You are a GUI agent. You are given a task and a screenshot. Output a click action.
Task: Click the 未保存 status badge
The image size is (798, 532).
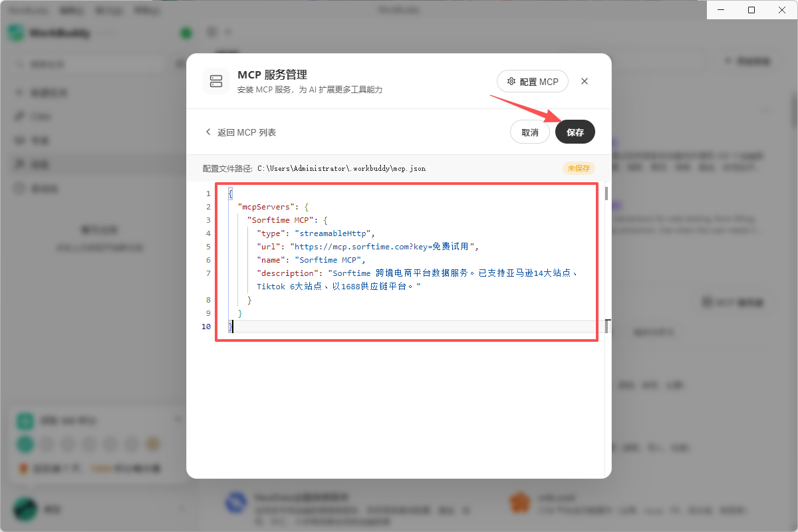tap(579, 168)
